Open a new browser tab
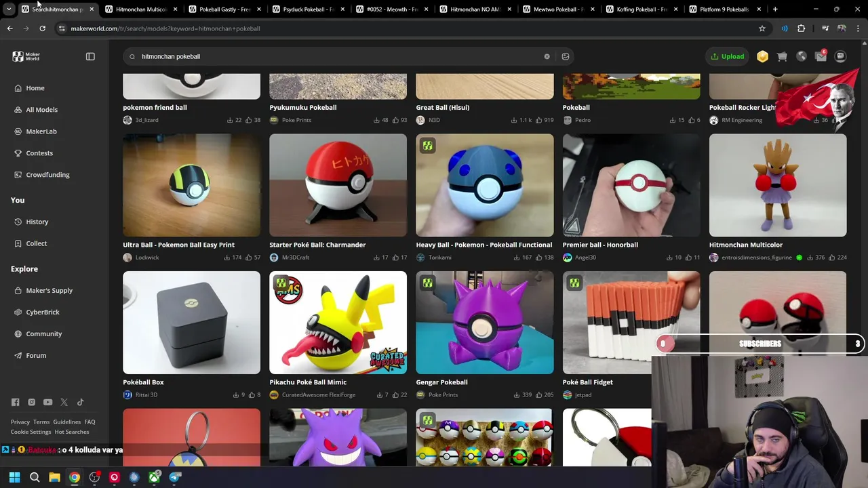868x488 pixels. [x=775, y=9]
